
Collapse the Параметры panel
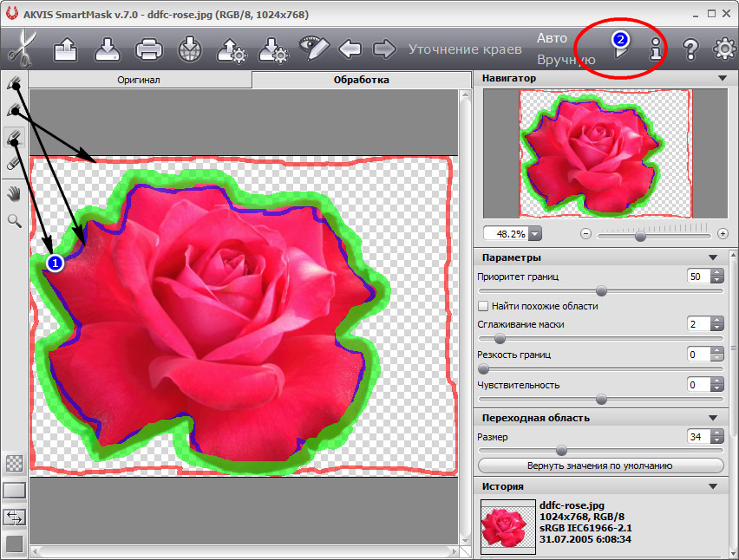713,257
